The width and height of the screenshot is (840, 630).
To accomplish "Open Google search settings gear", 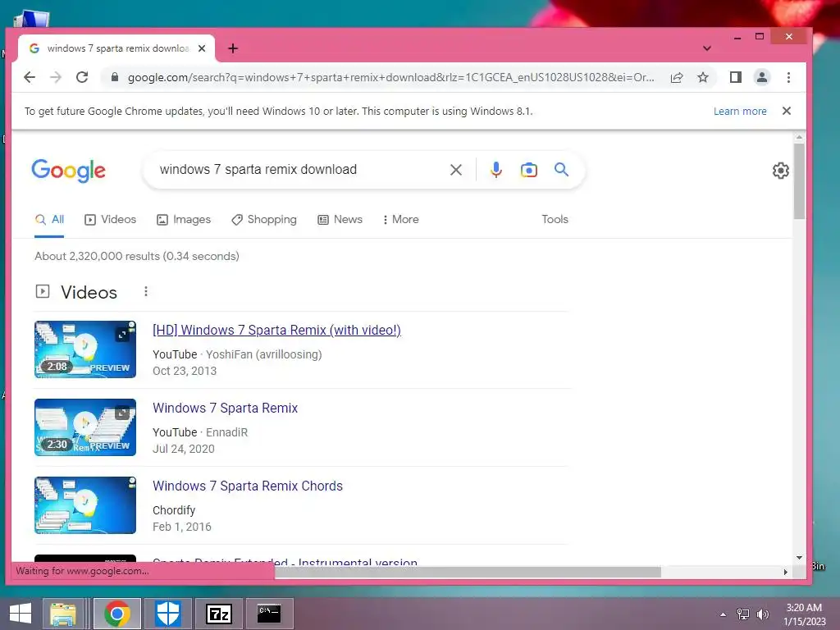I will click(781, 171).
